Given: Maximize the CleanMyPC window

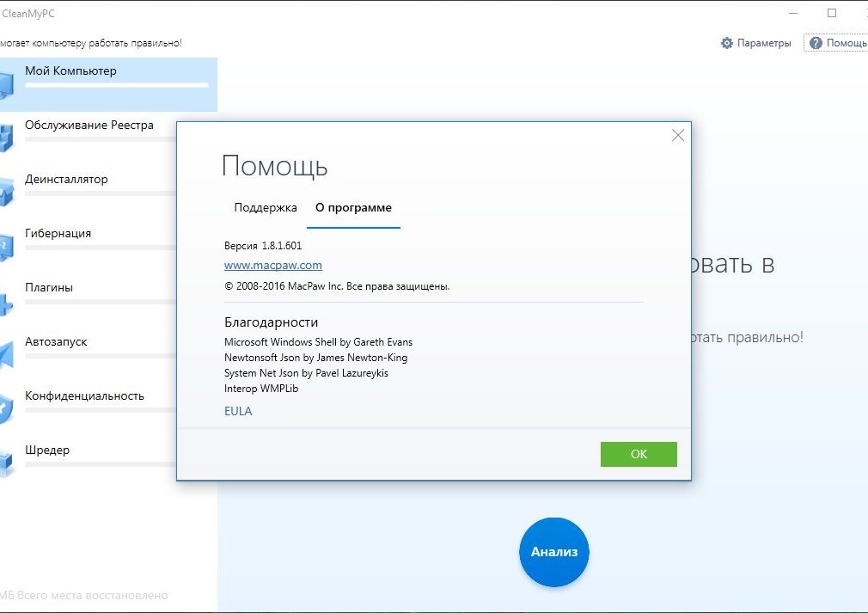Looking at the screenshot, I should (831, 13).
